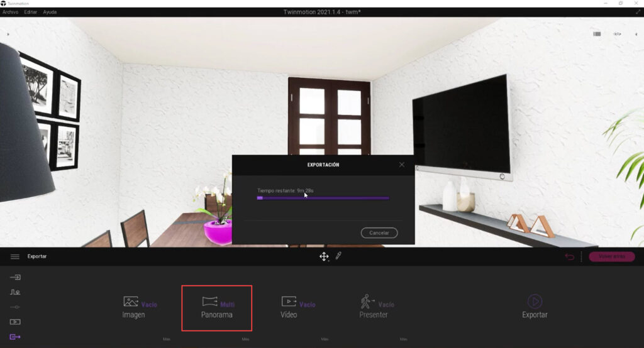Image resolution: width=644 pixels, height=348 pixels.
Task: Open the hamburger menu beside Exportar
Action: [x=14, y=256]
